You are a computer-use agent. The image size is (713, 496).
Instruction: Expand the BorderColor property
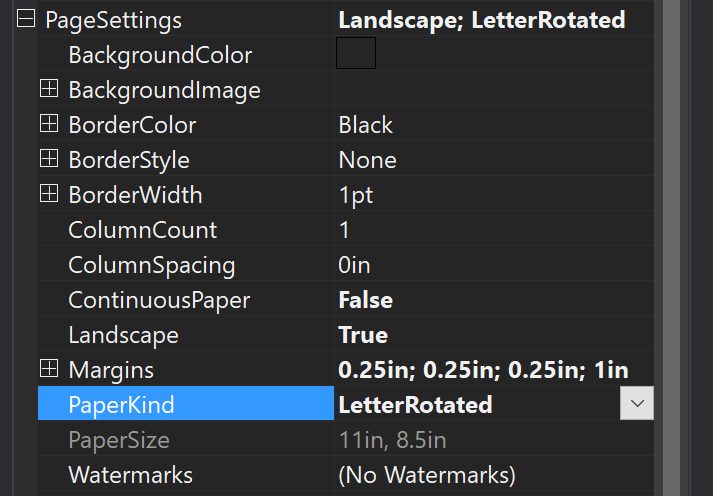[48, 125]
